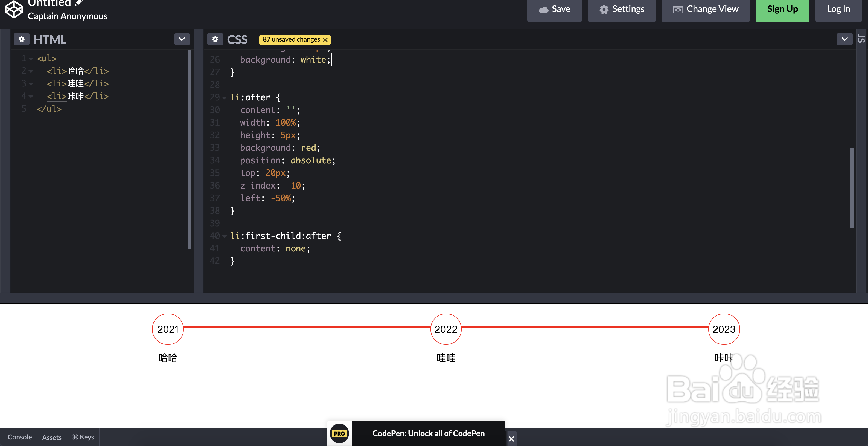Expand the CSS panel dropdown chevron
Viewport: 868px width, 446px height.
pos(844,39)
